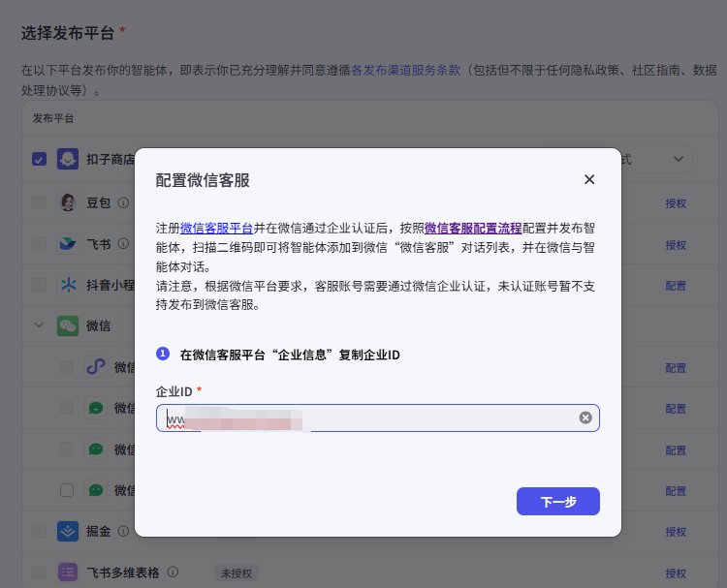Click the 豆包 avatar icon
Viewport: 727px width, 588px height.
[x=68, y=202]
